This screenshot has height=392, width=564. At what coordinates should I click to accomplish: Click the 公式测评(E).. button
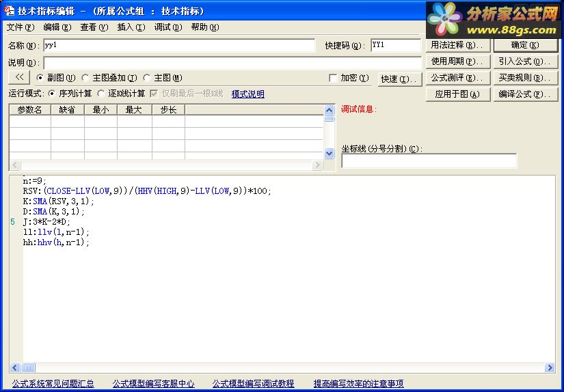coord(458,78)
